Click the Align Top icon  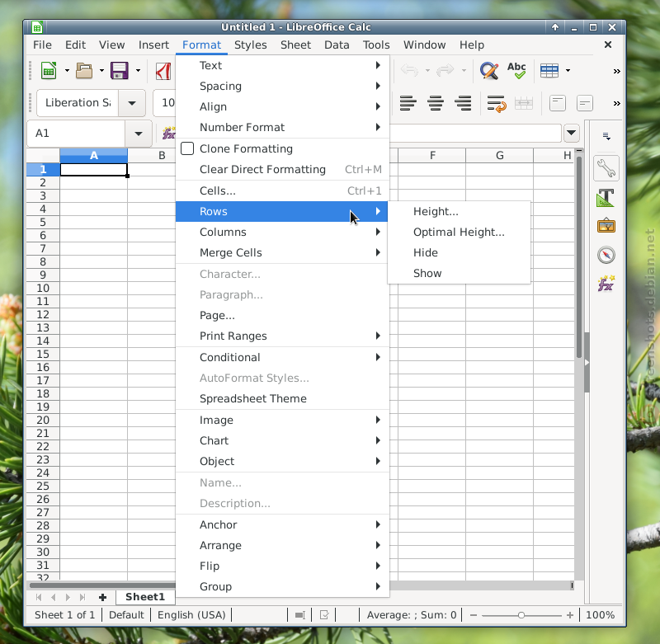(x=558, y=103)
